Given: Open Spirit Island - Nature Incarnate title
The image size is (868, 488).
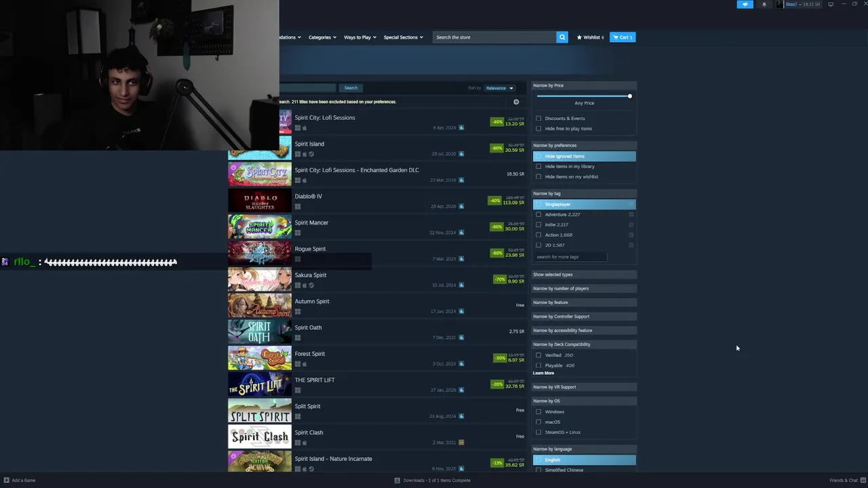Looking at the screenshot, I should (334, 459).
